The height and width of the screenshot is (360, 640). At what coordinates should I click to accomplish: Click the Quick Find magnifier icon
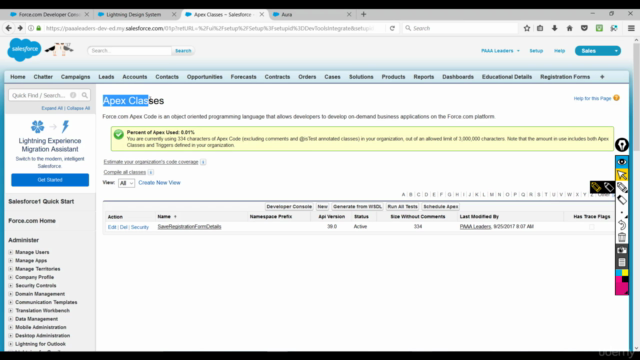tap(84, 95)
